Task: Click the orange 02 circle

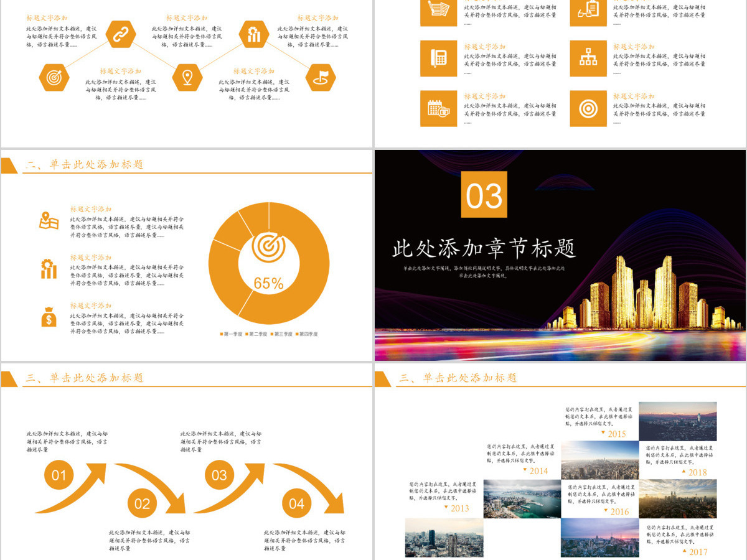Action: coord(143,503)
